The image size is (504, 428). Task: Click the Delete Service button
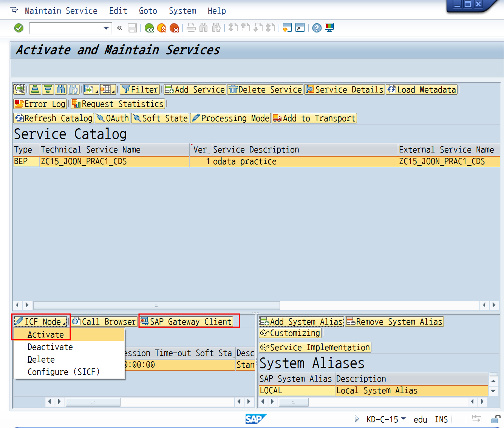(x=265, y=89)
